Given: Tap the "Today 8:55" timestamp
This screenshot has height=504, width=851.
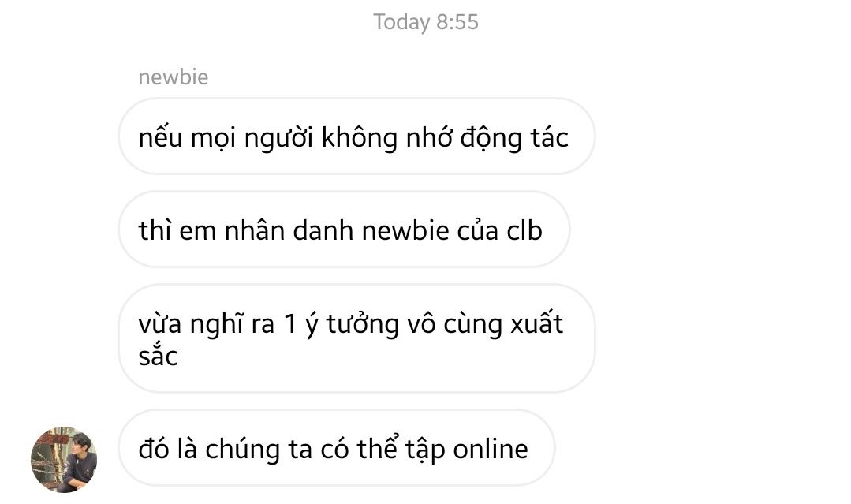Looking at the screenshot, I should 426,22.
